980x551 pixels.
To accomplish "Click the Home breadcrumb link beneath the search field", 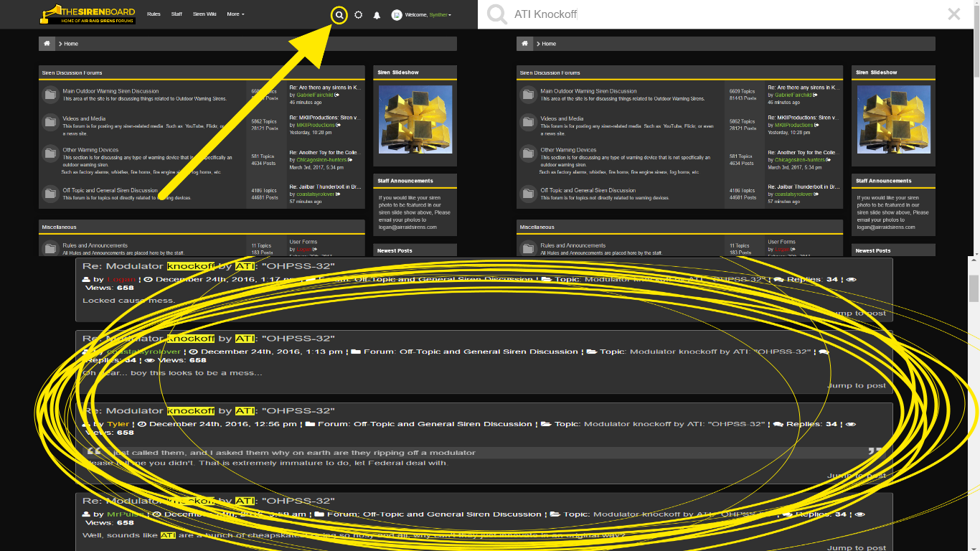I will [549, 44].
